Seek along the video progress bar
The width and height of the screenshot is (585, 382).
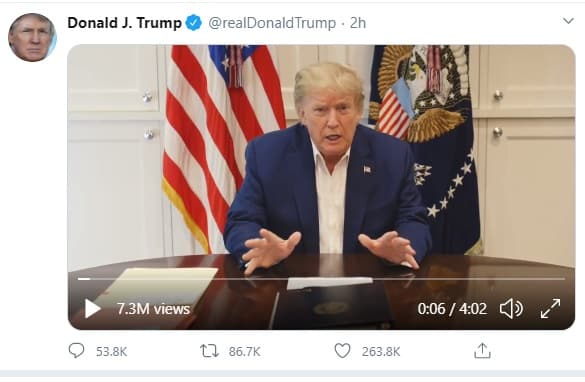[321, 279]
